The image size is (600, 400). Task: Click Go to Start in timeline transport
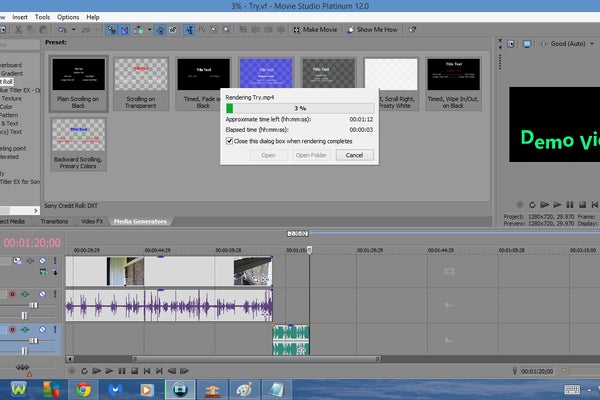(x=147, y=371)
